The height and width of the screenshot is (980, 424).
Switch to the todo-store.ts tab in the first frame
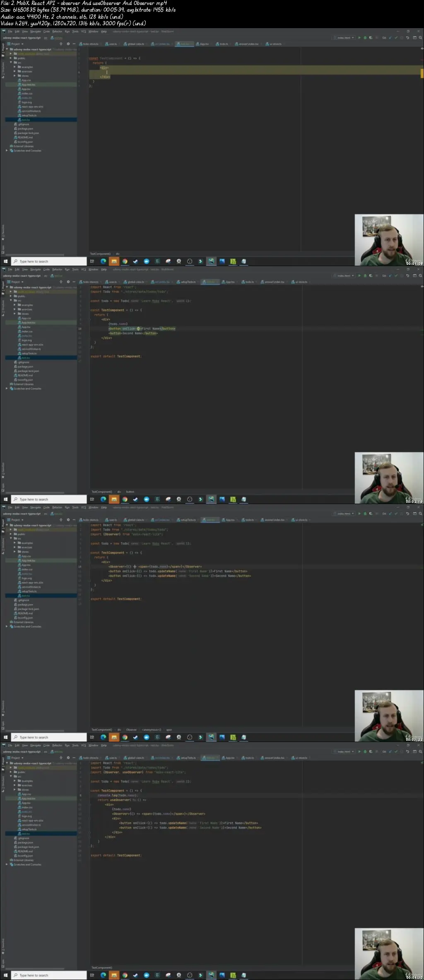(x=89, y=44)
